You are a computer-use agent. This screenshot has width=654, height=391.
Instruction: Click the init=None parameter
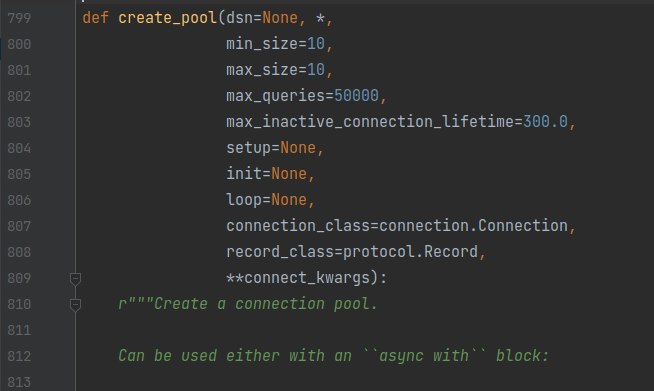266,174
